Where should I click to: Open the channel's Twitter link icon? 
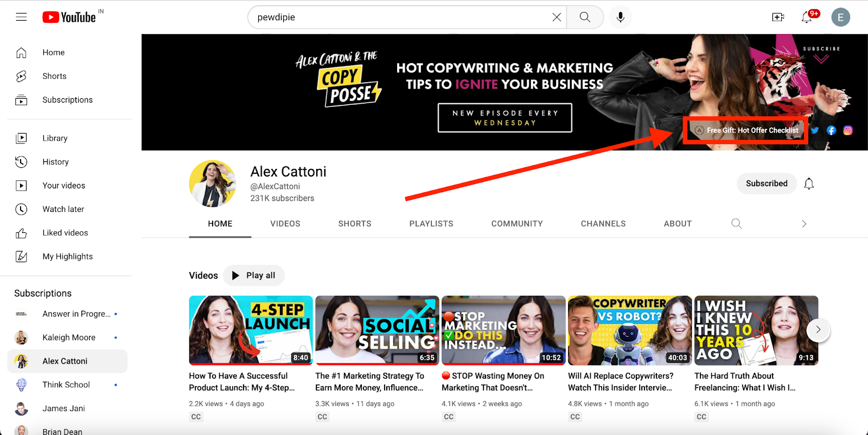click(814, 130)
